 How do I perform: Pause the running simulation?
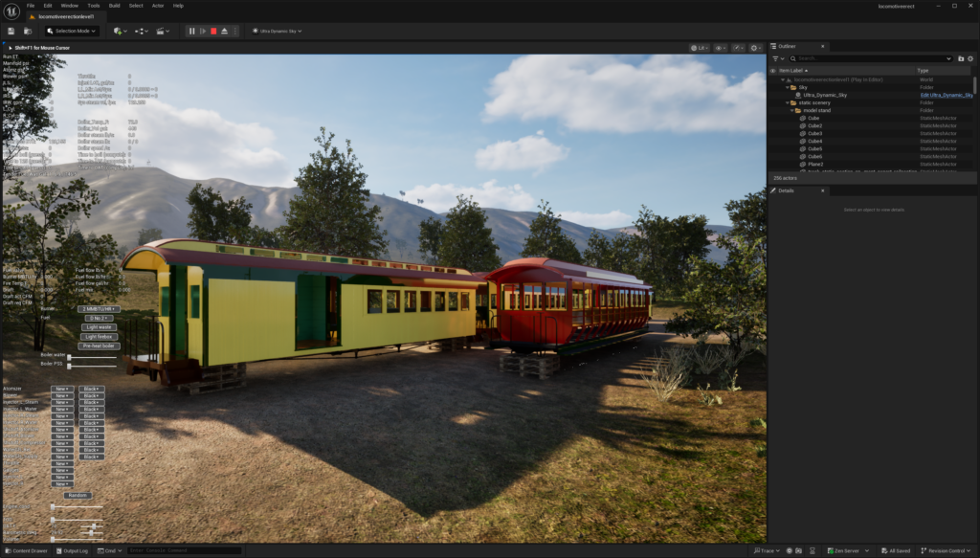(x=191, y=31)
